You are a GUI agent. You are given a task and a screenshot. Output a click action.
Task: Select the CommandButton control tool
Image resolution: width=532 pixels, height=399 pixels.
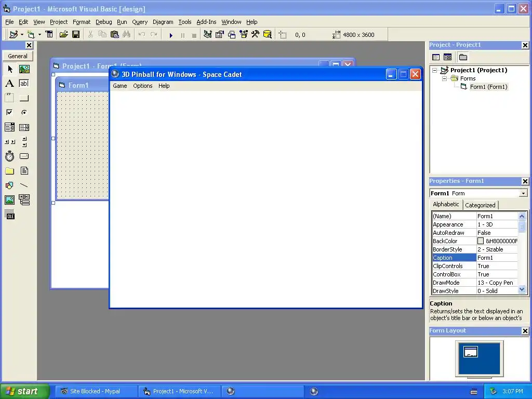click(x=24, y=98)
